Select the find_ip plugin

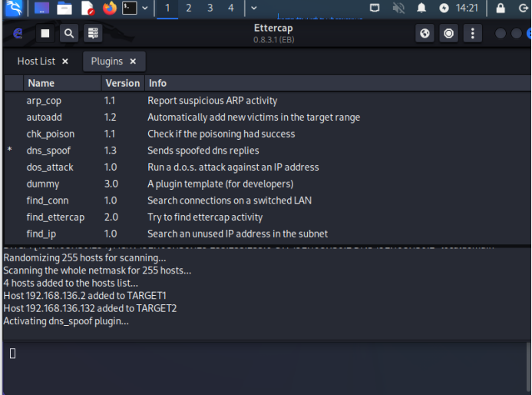[x=267, y=234]
